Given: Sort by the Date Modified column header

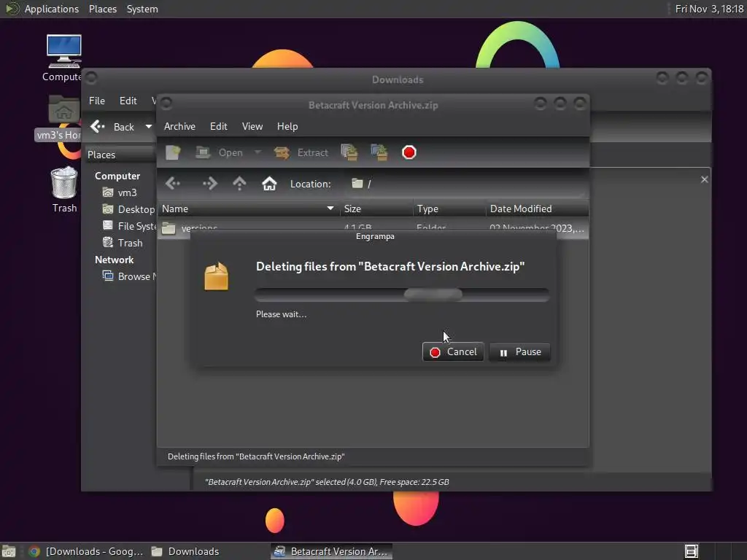Looking at the screenshot, I should point(538,209).
